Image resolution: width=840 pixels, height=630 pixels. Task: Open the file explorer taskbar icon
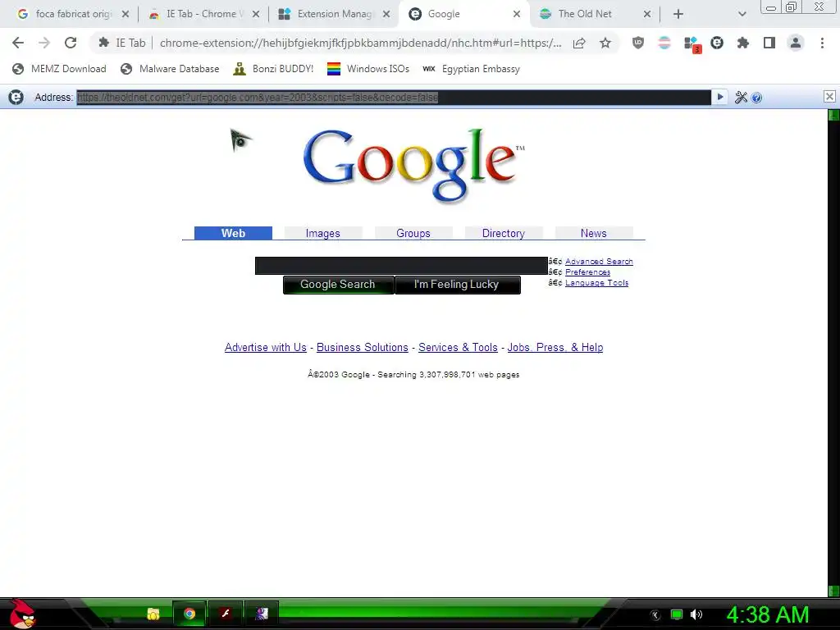point(153,614)
